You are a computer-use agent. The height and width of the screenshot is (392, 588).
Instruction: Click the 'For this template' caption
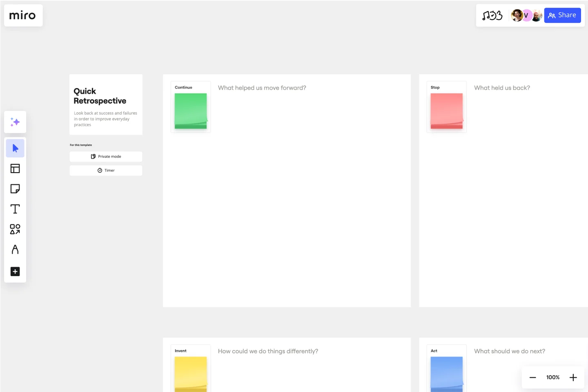81,145
